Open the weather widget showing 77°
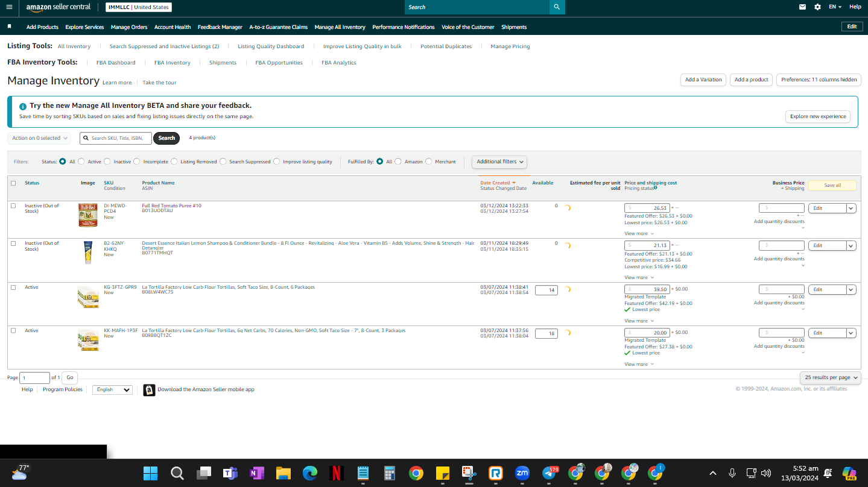This screenshot has width=868, height=487. (x=21, y=472)
